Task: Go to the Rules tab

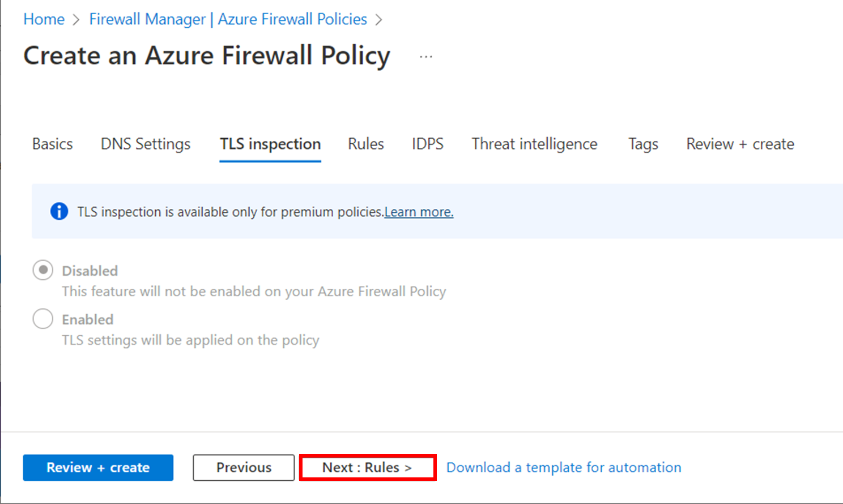Action: [x=365, y=144]
